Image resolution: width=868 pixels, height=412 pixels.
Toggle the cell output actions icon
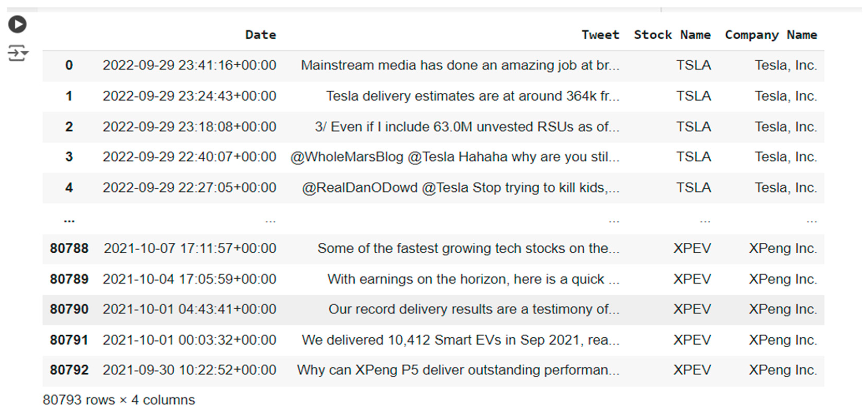pos(18,53)
